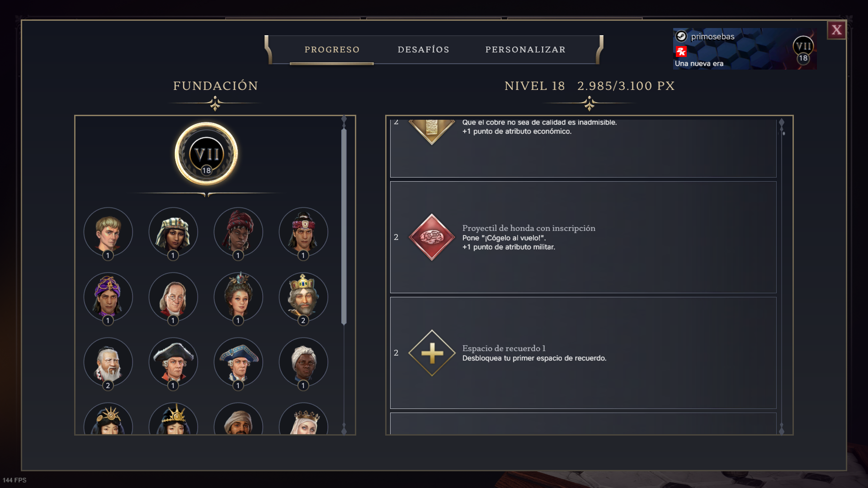Click the red military sling projectile memento icon
This screenshot has height=488, width=868.
[432, 237]
